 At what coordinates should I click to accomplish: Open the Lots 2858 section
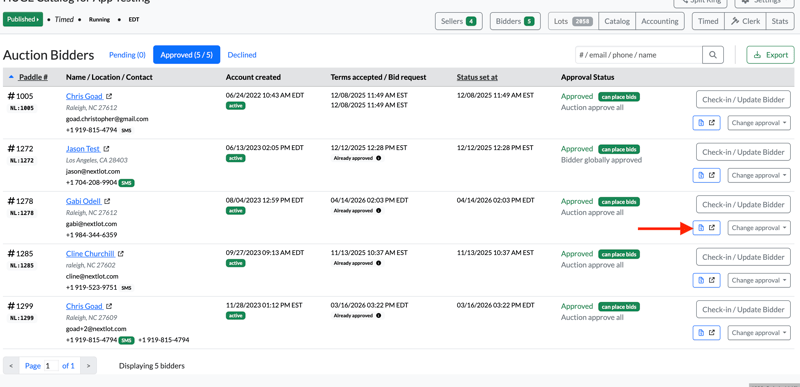click(x=573, y=21)
